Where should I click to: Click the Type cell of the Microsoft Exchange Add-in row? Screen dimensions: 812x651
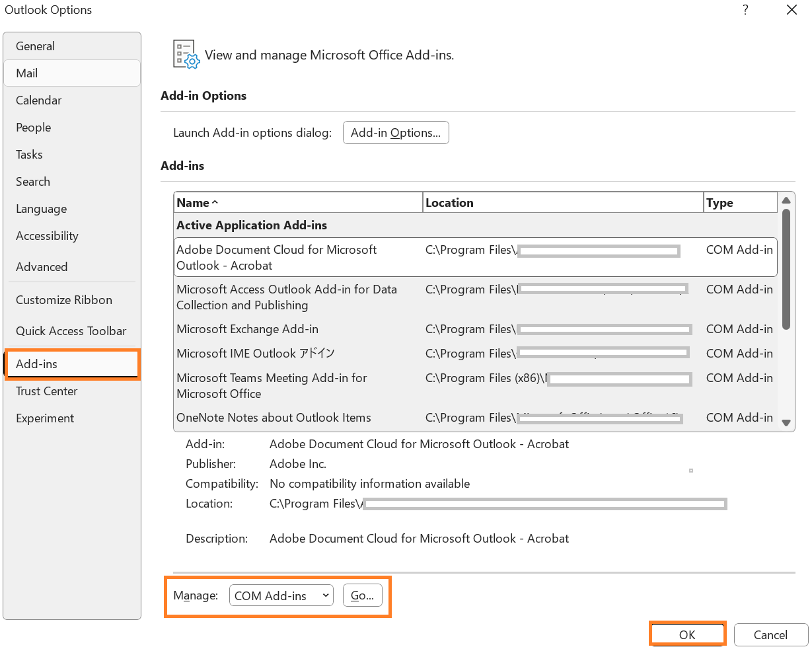tap(739, 329)
